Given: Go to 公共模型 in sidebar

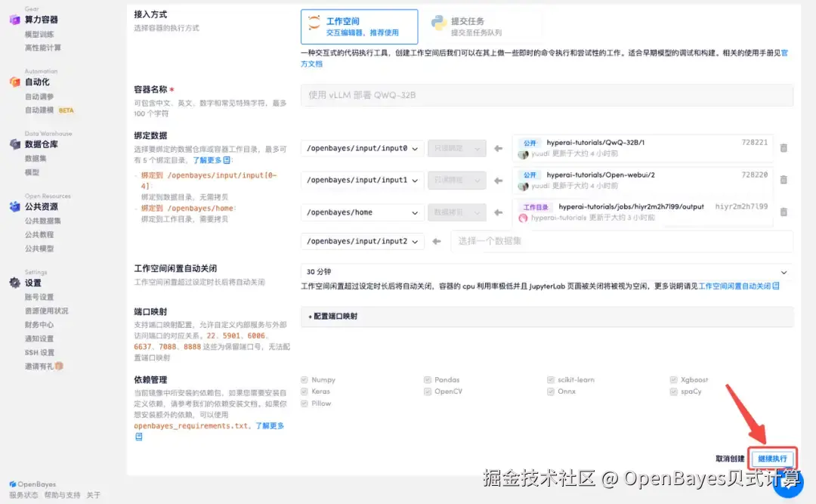Looking at the screenshot, I should coord(39,249).
